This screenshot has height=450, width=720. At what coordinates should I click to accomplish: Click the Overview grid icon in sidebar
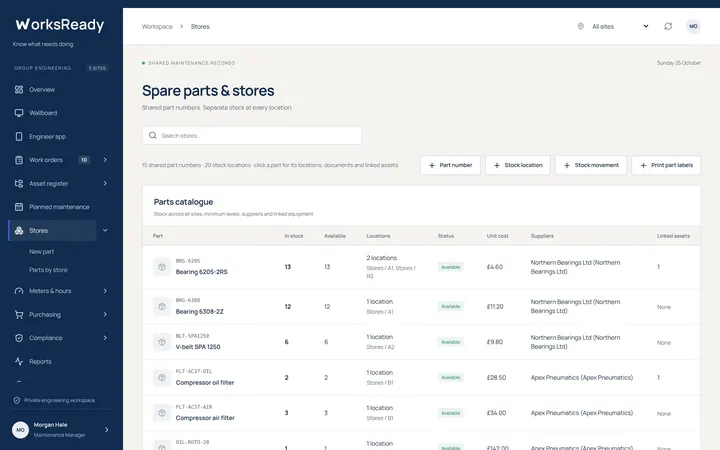pyautogui.click(x=19, y=90)
